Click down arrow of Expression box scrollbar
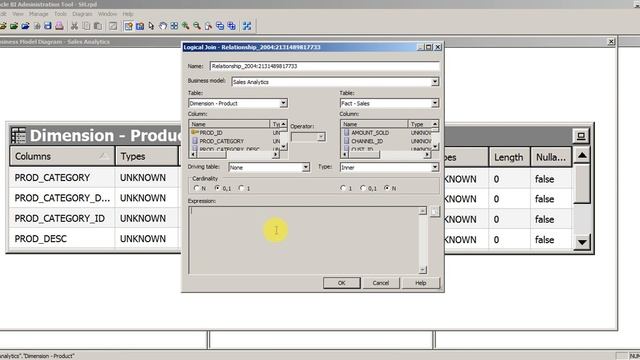Image resolution: width=640 pixels, height=360 pixels. click(x=422, y=270)
